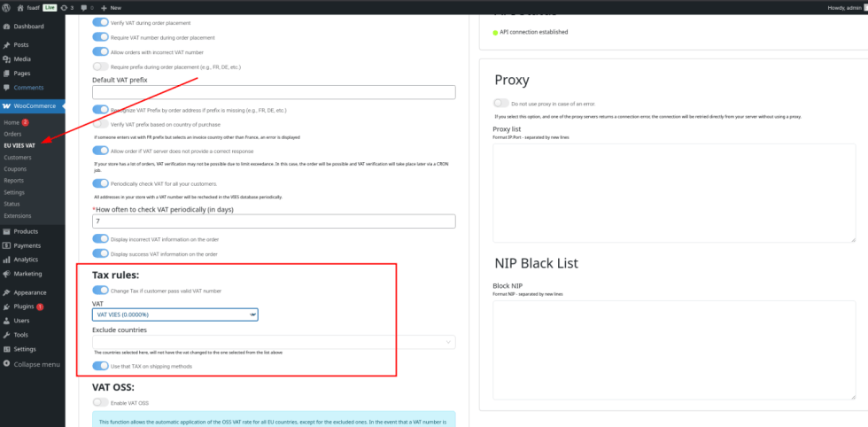Open WooCommerce Home submenu item
Screen dimensions: 868x427
click(12, 122)
